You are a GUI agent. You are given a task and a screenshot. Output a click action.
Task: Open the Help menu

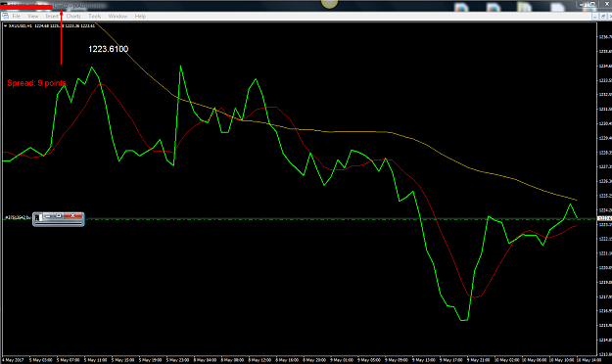140,17
